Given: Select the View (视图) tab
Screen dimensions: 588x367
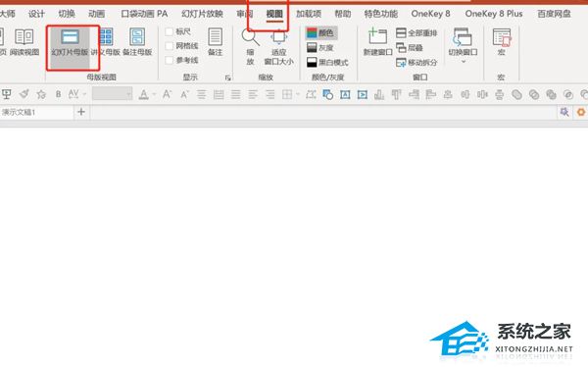Looking at the screenshot, I should click(x=274, y=15).
